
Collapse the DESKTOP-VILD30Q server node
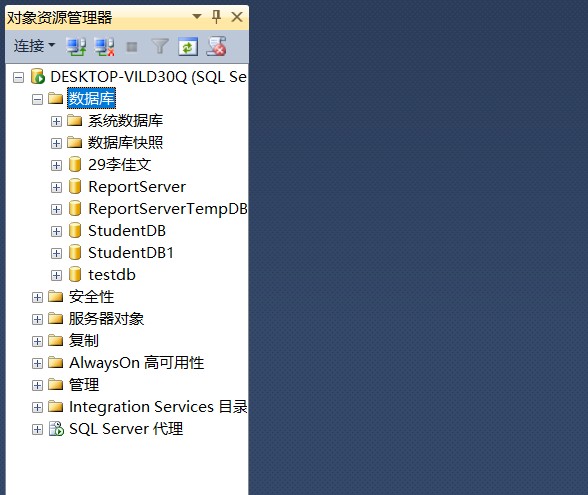[18, 78]
